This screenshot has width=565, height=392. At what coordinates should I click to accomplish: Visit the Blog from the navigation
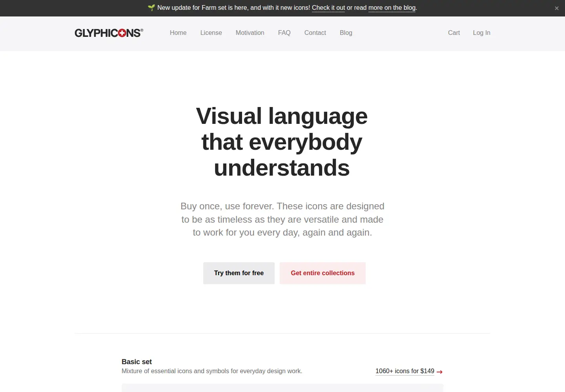coord(346,33)
